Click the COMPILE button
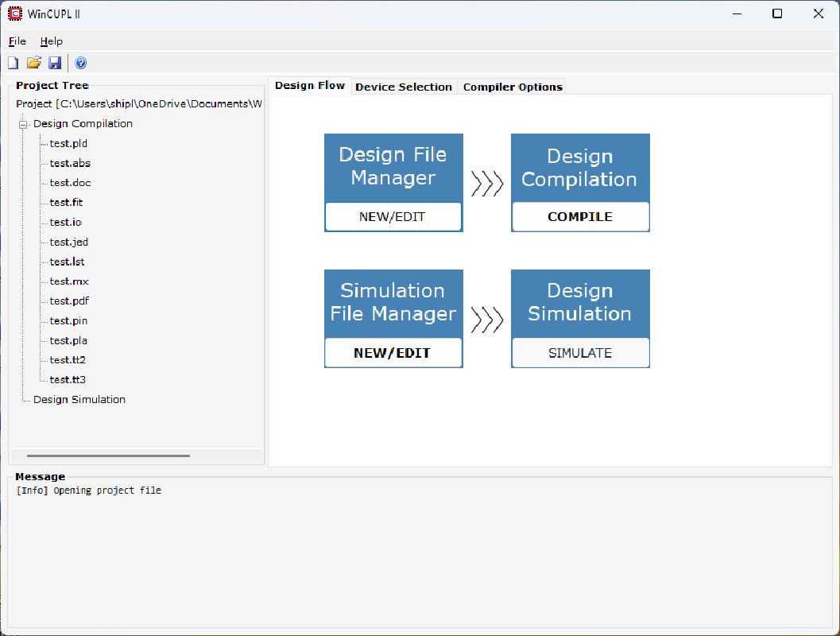 580,216
